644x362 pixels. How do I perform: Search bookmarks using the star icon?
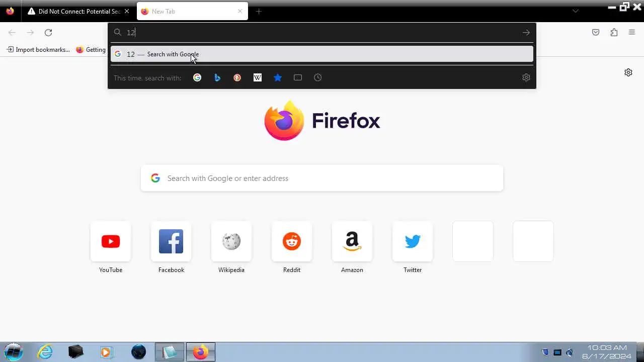point(278,77)
